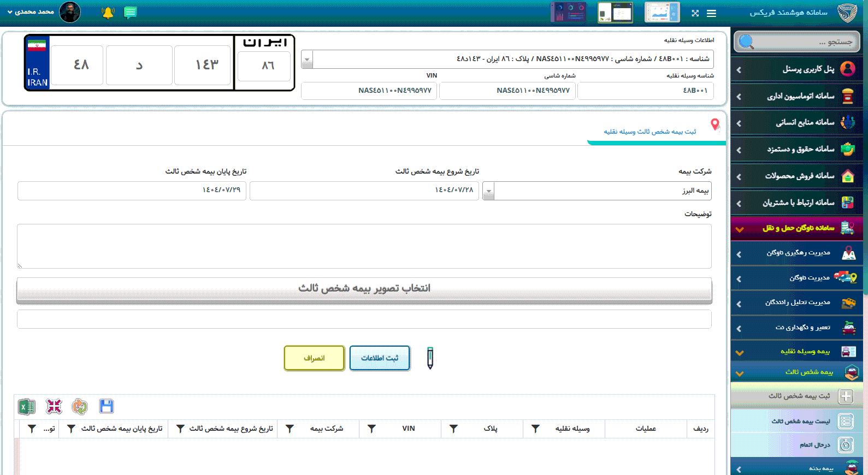Screen dimensions: 868x475
Task: Click the انصراف cancel button
Action: pyautogui.click(x=314, y=358)
